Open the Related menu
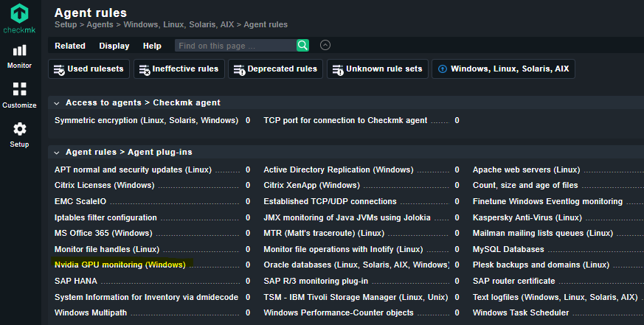The width and height of the screenshot is (644, 325). [70, 46]
